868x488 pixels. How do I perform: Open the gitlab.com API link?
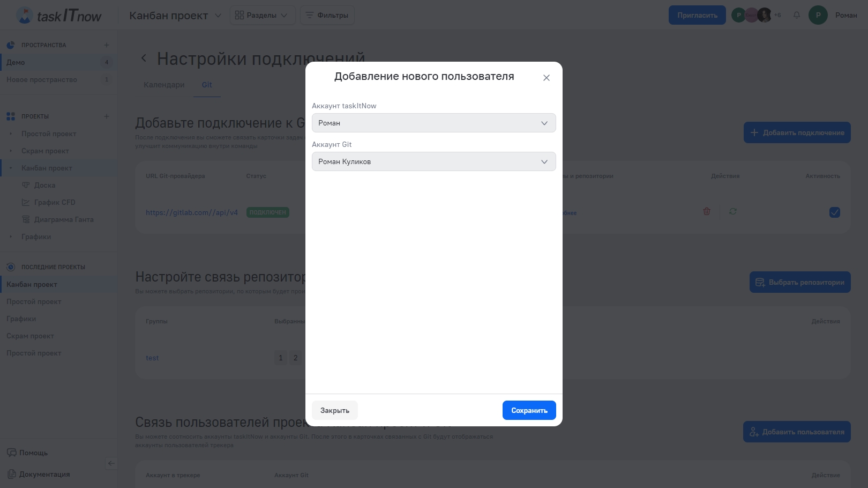point(191,212)
